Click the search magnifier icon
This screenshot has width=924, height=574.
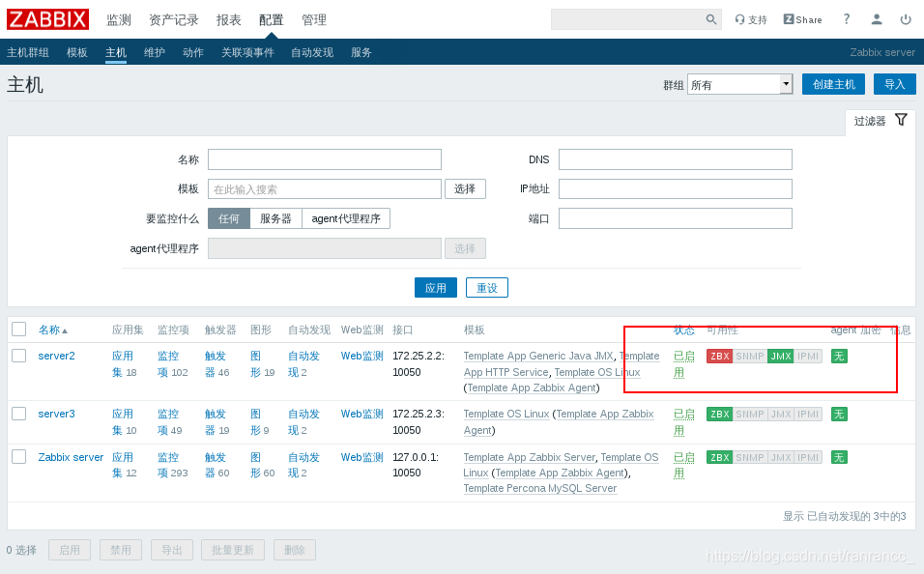711,19
